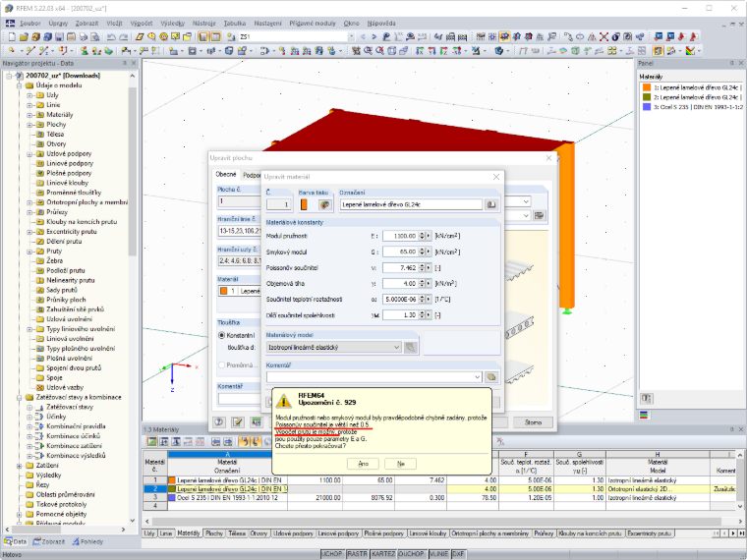Click the orange Barva tělsa color swatch
This screenshot has height=560, width=747.
tap(304, 204)
